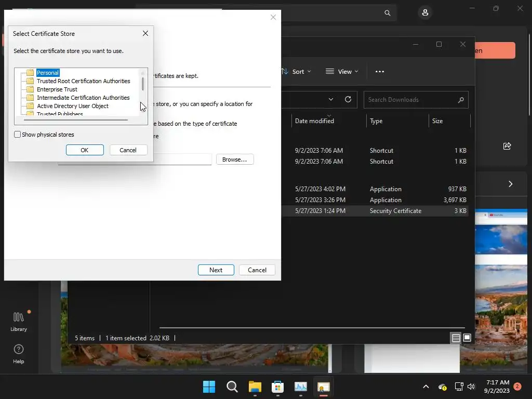Enable Show physical stores checkbox
Image resolution: width=532 pixels, height=399 pixels.
pos(17,135)
